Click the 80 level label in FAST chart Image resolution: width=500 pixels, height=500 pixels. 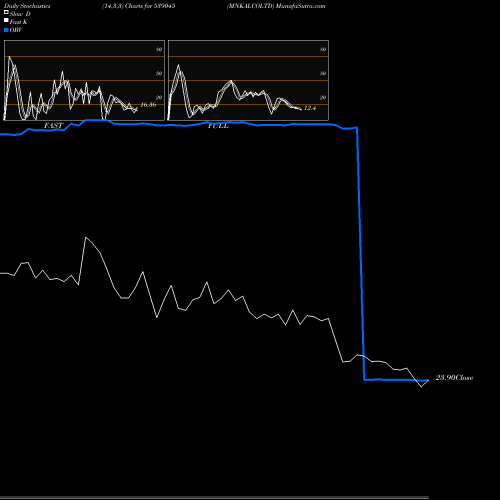[x=159, y=49]
